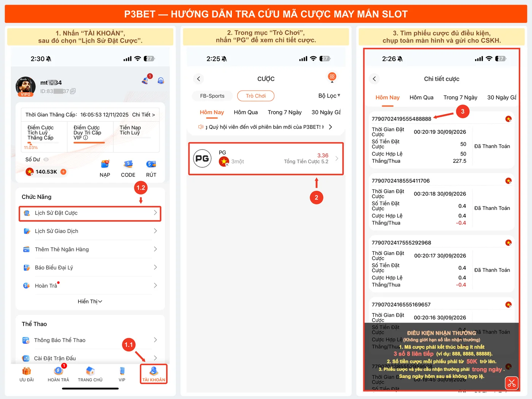Open ƯU ĐÃI in the bottom navigation
The height and width of the screenshot is (399, 532).
[x=27, y=374]
